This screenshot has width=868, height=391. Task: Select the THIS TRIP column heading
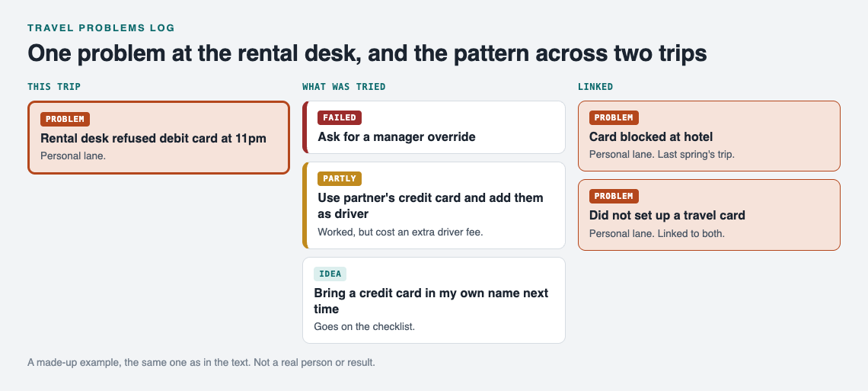click(x=54, y=86)
